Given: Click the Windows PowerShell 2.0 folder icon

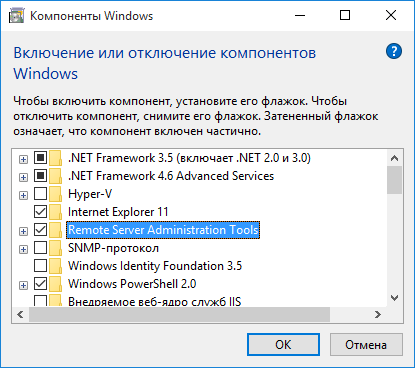Looking at the screenshot, I should pyautogui.click(x=56, y=284).
